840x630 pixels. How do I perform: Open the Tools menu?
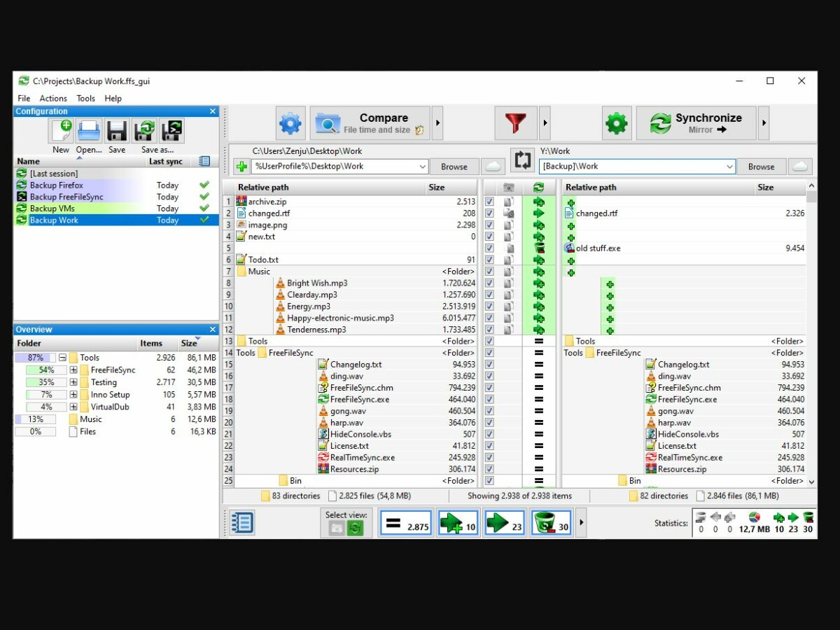point(85,98)
